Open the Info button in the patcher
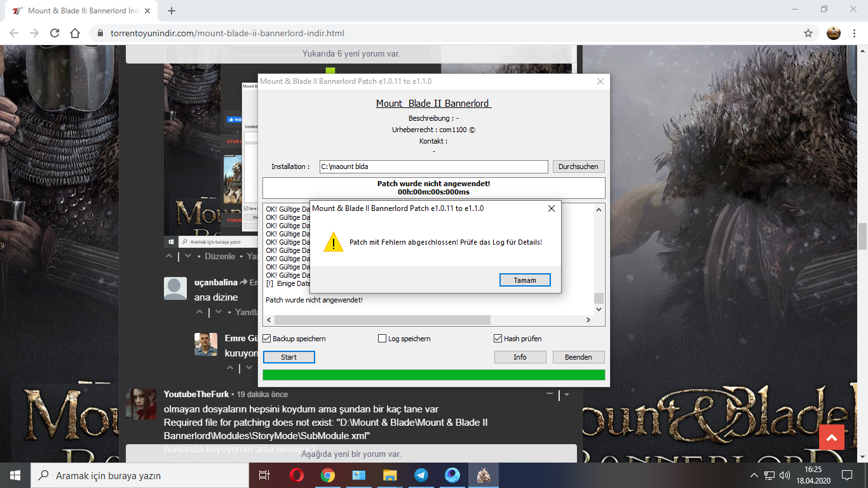The width and height of the screenshot is (868, 488). (x=520, y=357)
